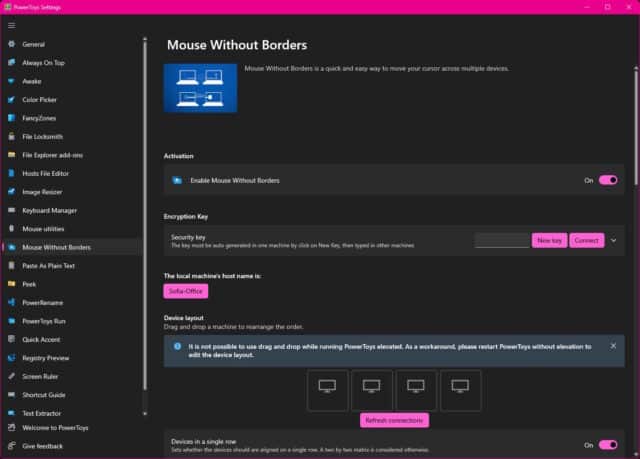Screen dimensions: 640x459
Task: Click the Mouse Without Borders preview image
Action: click(x=200, y=88)
